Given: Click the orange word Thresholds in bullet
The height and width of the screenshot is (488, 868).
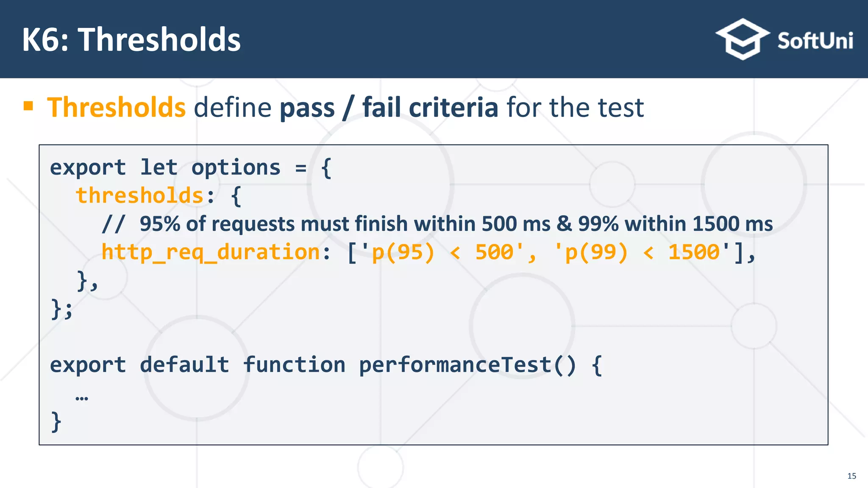Looking at the screenshot, I should pyautogui.click(x=116, y=107).
